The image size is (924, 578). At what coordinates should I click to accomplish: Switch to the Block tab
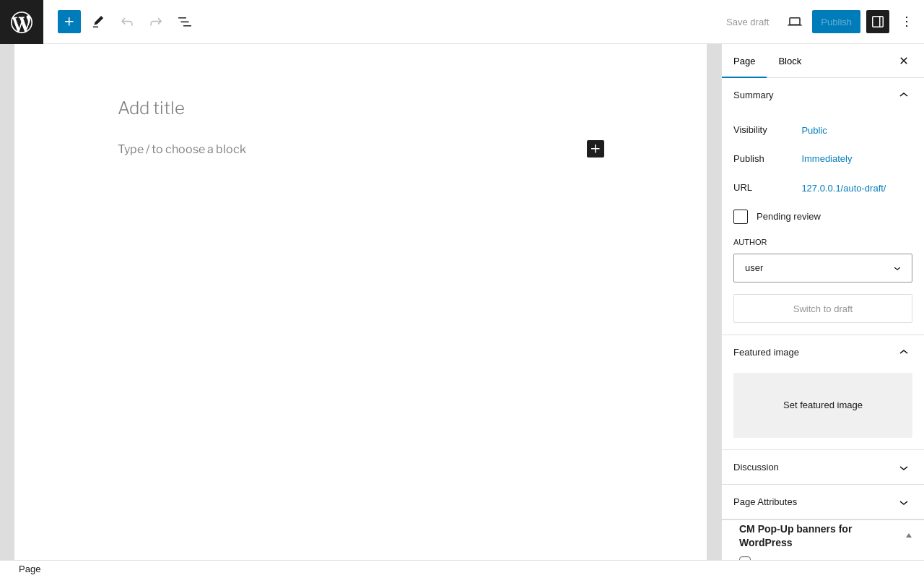tap(790, 61)
